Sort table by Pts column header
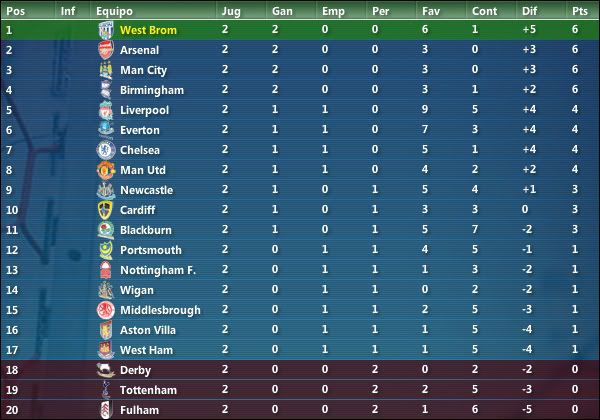The height and width of the screenshot is (420, 600). point(580,11)
